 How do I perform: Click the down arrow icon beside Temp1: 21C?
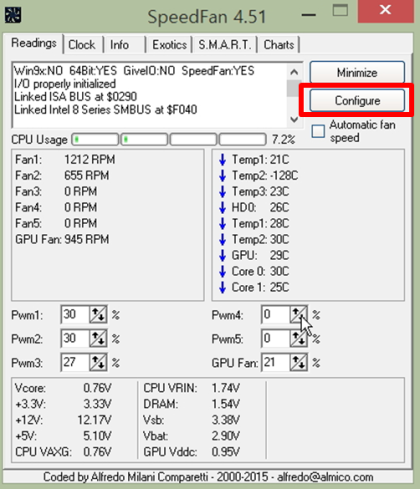tap(222, 160)
